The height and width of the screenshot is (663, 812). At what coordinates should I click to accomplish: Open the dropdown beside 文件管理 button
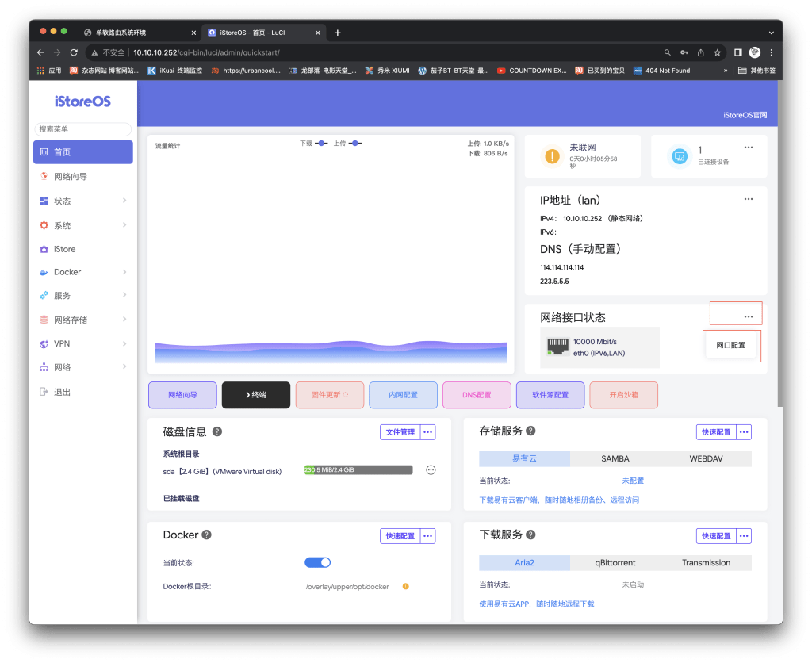click(x=428, y=432)
